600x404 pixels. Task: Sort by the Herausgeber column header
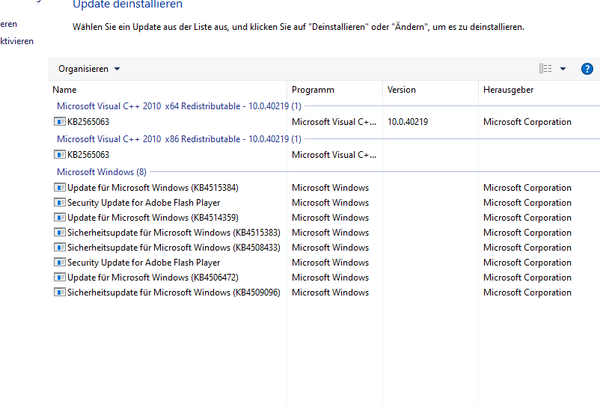click(508, 90)
